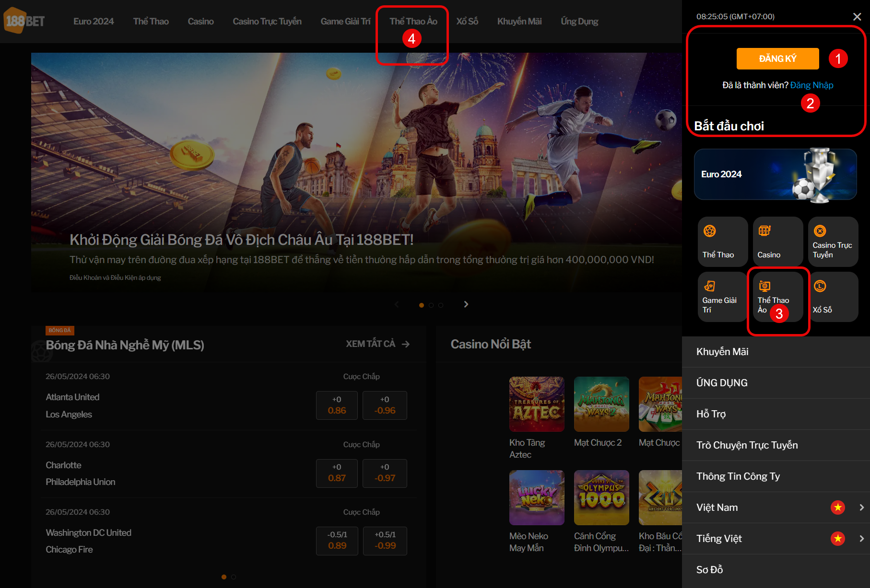Open Cánh Cổng Đỉnh Olympus 1000 thumbnail
Screen dimensions: 870x588
coord(601,497)
